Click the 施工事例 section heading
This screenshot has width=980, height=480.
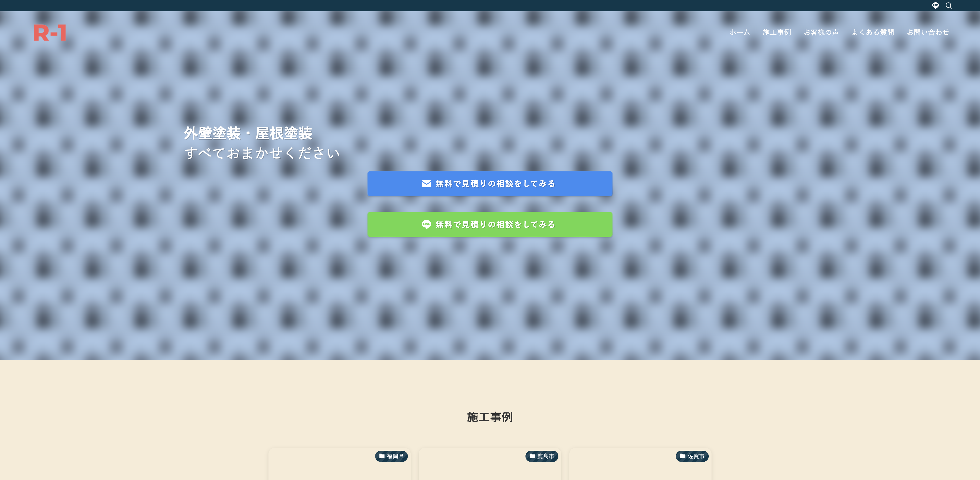(x=490, y=417)
